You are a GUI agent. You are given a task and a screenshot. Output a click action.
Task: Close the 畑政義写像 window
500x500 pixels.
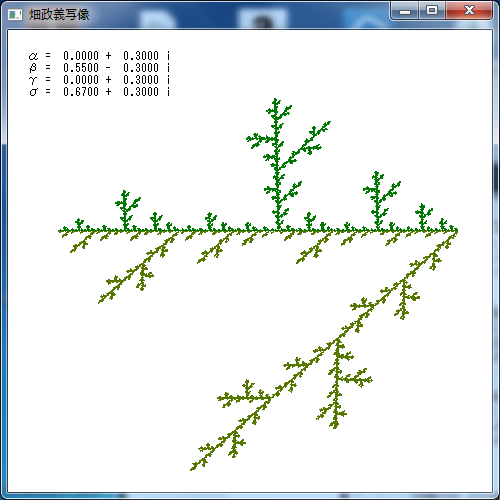[x=469, y=11]
